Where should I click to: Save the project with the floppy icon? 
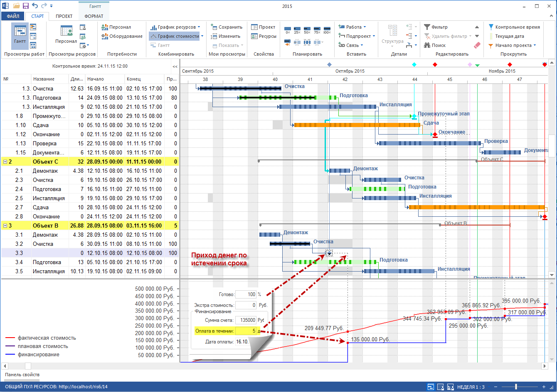(x=25, y=6)
